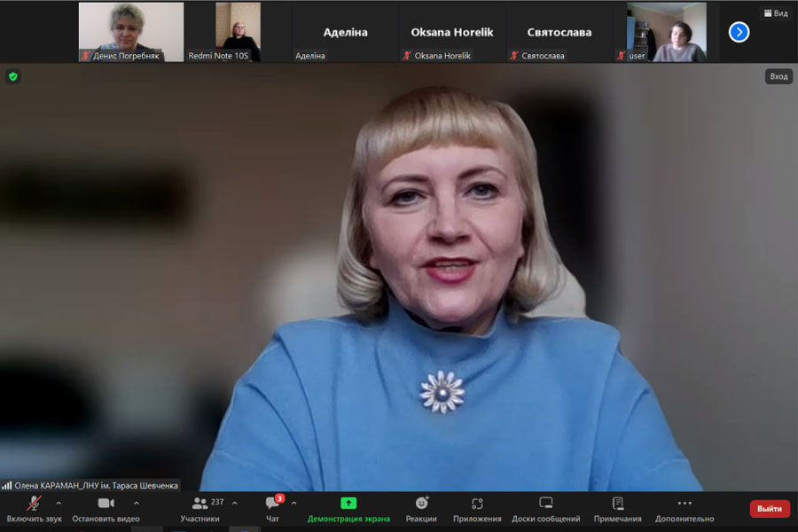Open the View (Вид) layout menu

click(x=775, y=13)
